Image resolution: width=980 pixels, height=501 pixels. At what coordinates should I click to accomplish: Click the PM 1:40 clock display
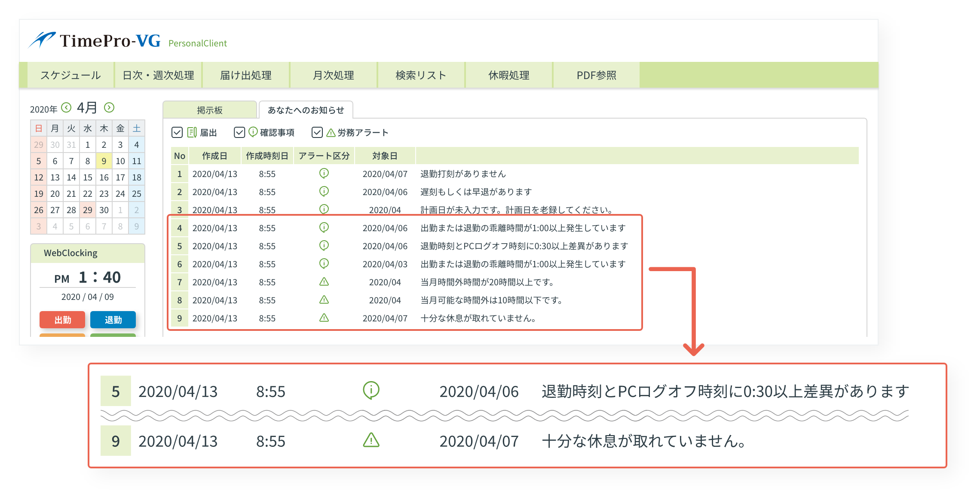tap(88, 278)
